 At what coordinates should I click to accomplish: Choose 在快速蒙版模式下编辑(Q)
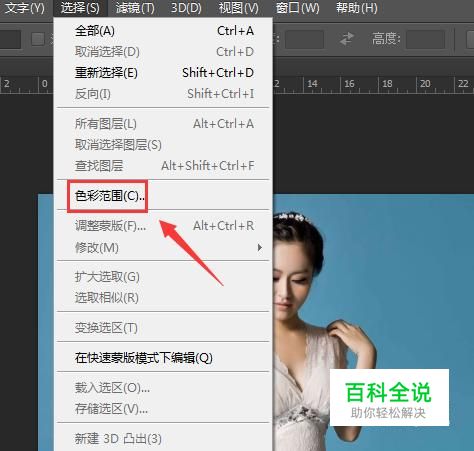163,358
